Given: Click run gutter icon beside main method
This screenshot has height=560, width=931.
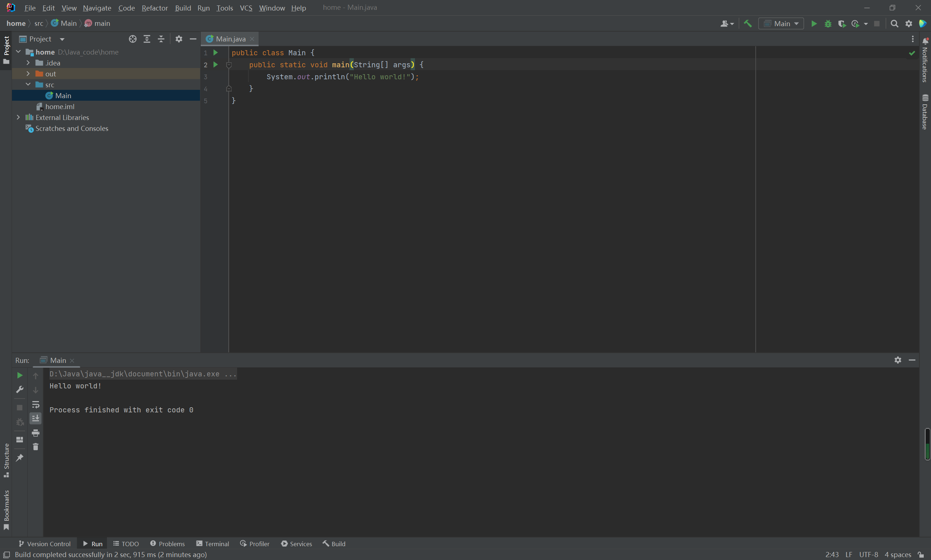Looking at the screenshot, I should tap(216, 64).
